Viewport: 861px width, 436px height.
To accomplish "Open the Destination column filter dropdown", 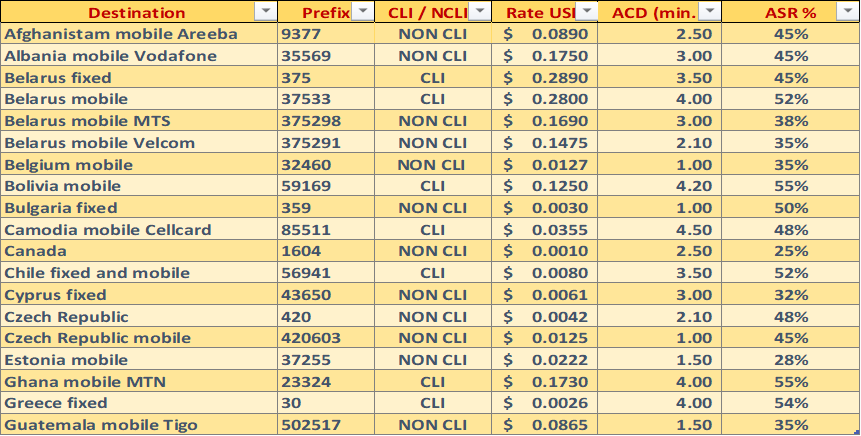I will 266,12.
